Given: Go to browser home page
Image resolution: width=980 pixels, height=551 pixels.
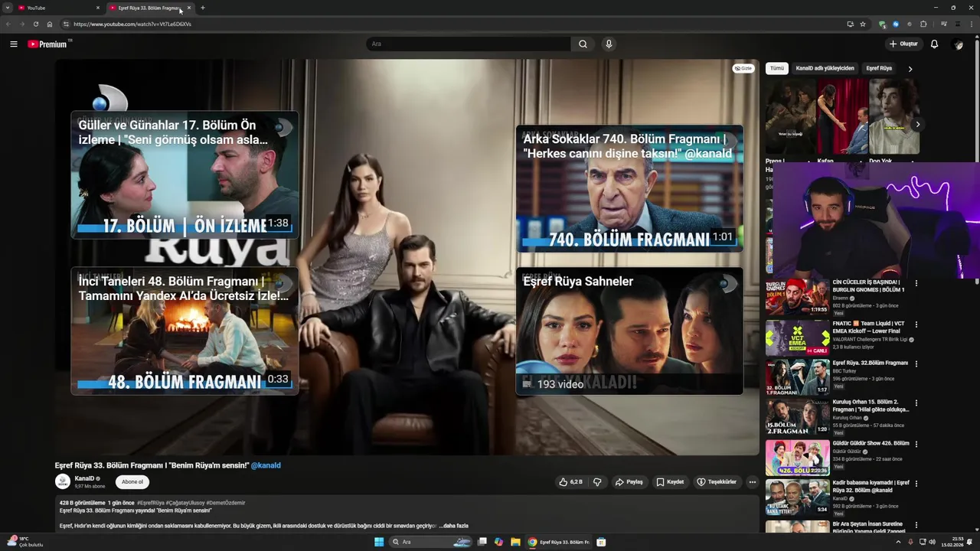Looking at the screenshot, I should coord(50,24).
